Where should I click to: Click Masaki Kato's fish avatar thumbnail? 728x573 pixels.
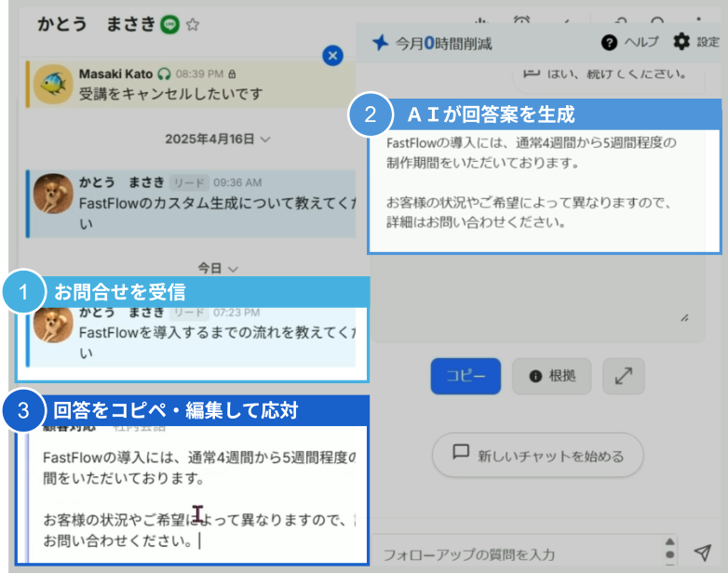(x=54, y=84)
